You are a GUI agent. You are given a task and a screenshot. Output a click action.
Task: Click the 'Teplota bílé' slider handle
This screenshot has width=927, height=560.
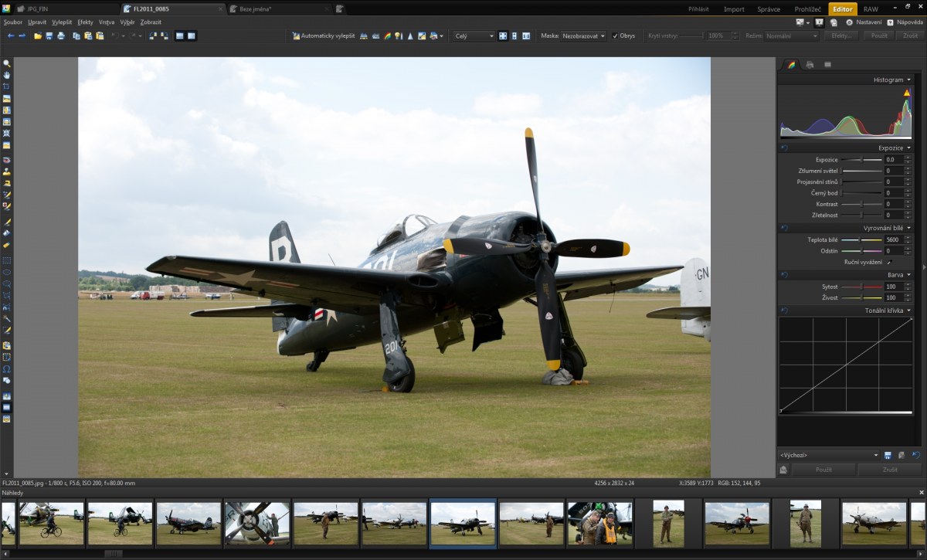coord(859,240)
